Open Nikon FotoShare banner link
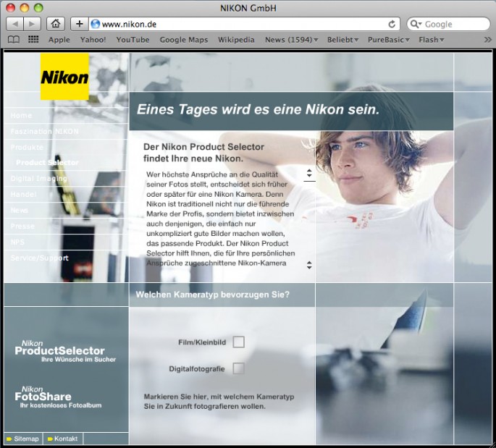 [x=59, y=397]
